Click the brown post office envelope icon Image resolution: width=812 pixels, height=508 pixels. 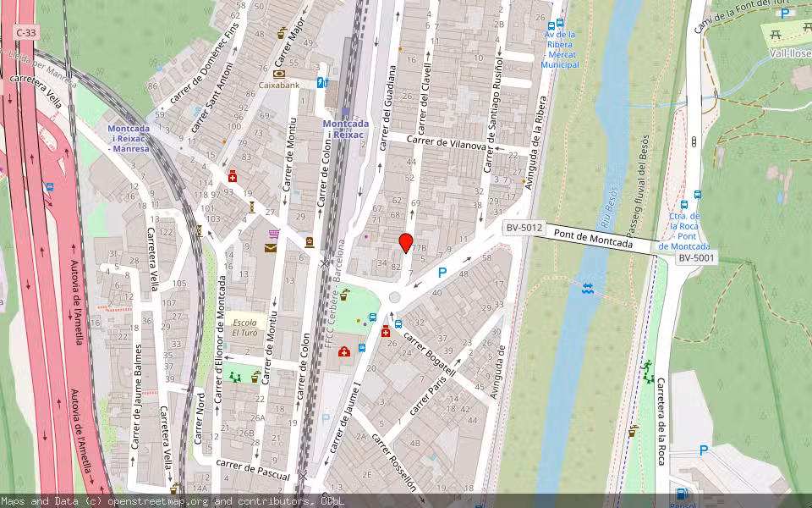[x=271, y=248]
